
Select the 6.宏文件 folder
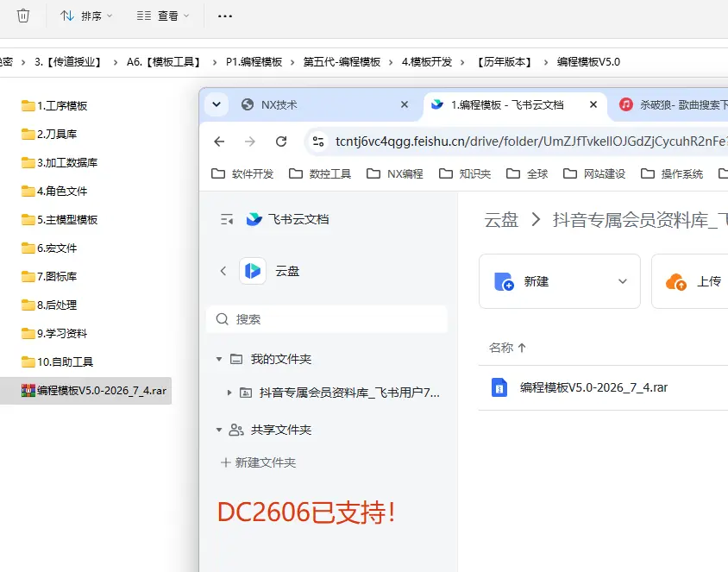[49, 248]
